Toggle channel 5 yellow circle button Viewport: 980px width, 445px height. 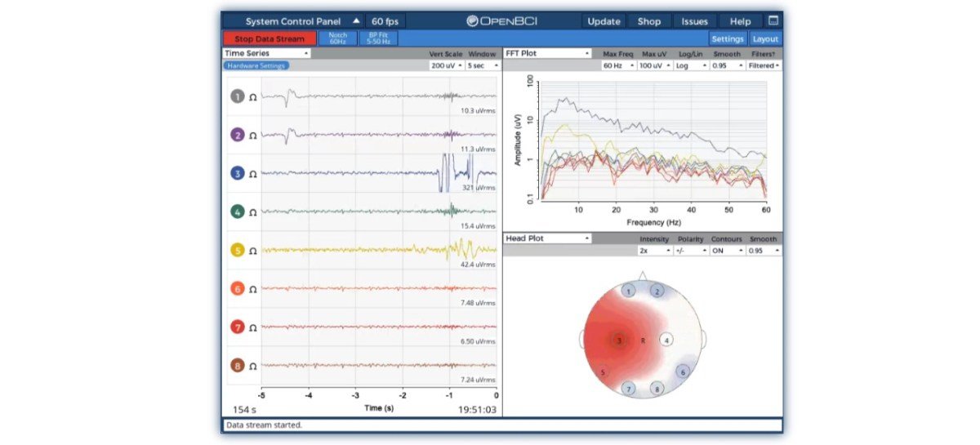pyautogui.click(x=237, y=251)
